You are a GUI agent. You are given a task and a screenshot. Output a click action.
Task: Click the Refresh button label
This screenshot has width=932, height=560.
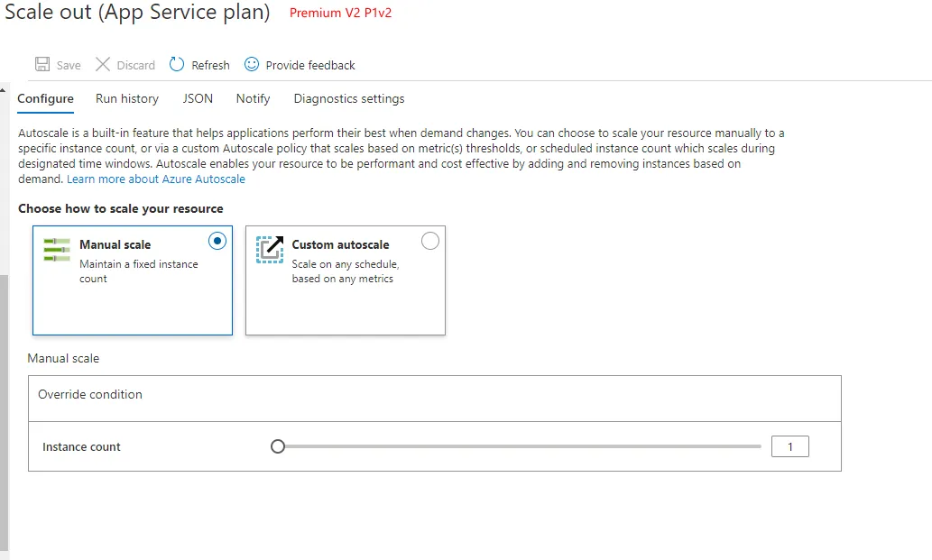(210, 65)
